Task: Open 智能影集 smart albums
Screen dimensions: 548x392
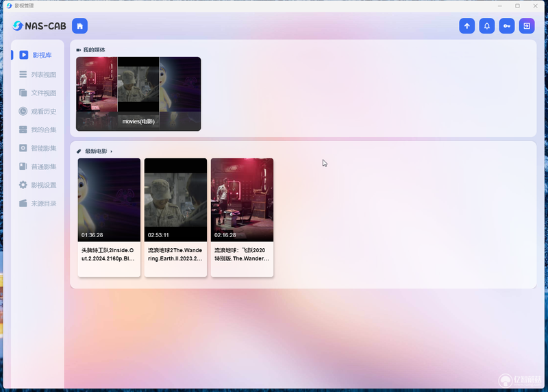Action: pos(38,148)
